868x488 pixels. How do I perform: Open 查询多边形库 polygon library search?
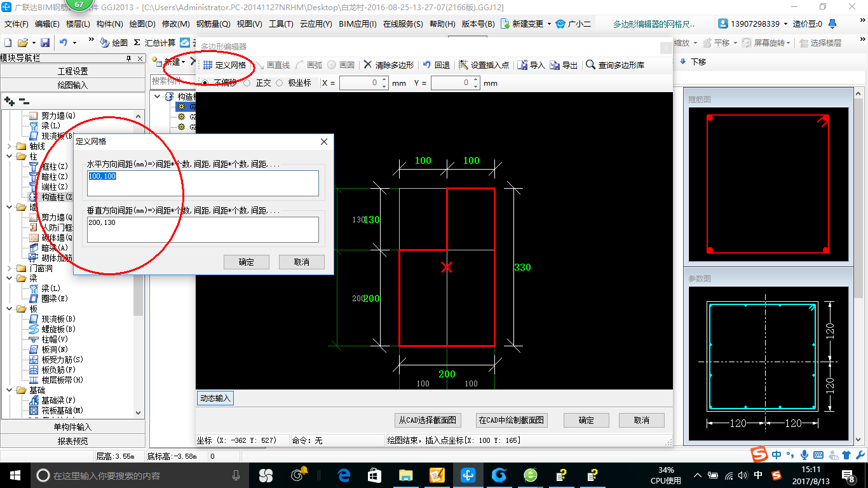click(x=615, y=65)
